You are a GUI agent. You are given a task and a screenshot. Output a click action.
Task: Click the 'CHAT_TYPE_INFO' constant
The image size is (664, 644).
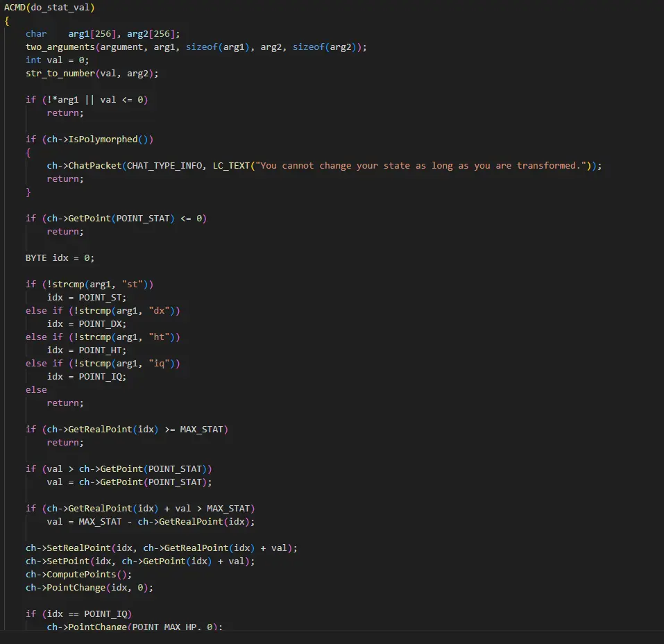point(164,166)
